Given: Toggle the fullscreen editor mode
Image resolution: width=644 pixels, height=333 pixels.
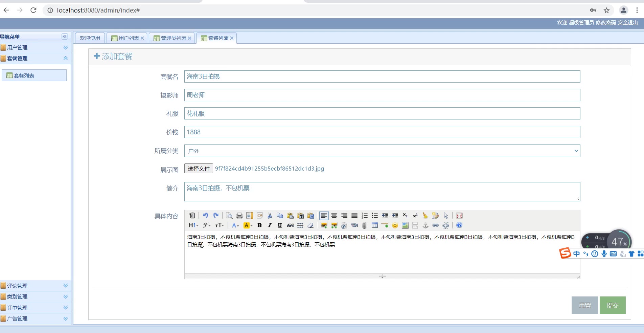Looking at the screenshot, I should click(459, 216).
